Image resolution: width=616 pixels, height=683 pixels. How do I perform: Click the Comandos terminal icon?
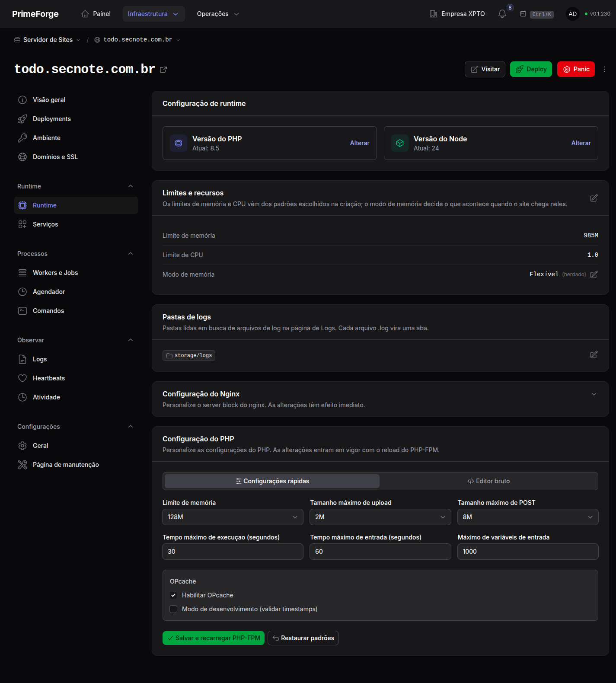point(22,311)
